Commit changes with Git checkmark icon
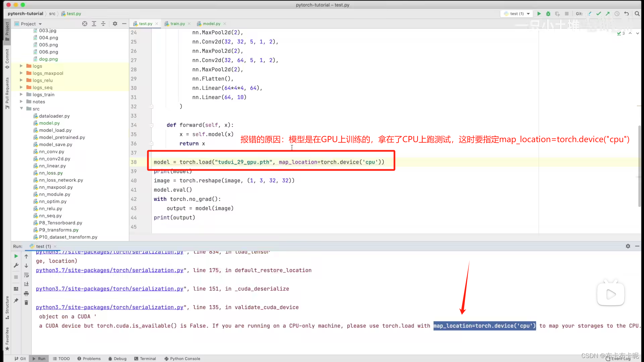The image size is (644, 362). (x=599, y=14)
